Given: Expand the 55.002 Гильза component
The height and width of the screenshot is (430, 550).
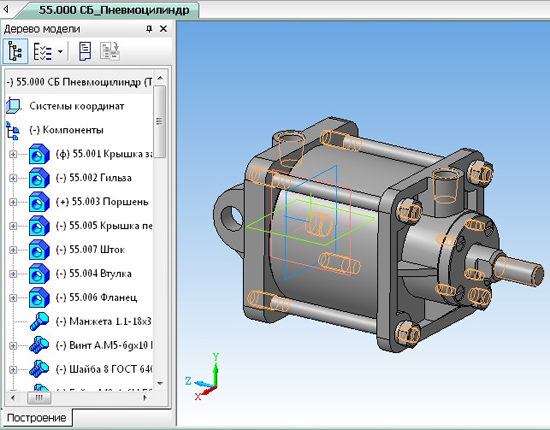Looking at the screenshot, I should pyautogui.click(x=13, y=178).
